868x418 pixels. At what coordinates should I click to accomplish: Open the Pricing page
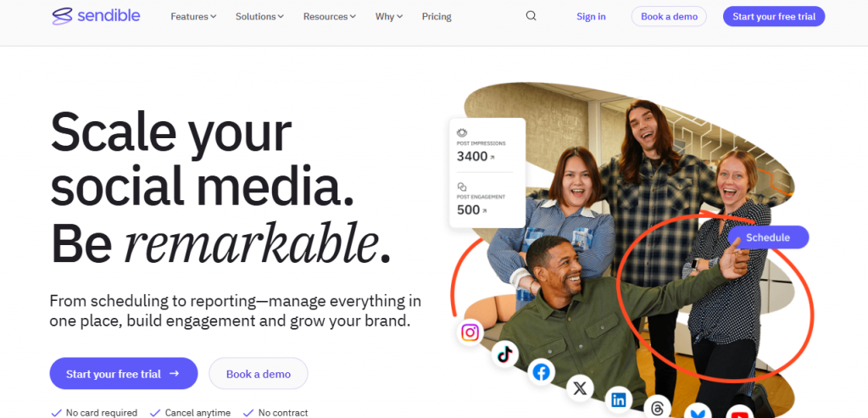437,17
